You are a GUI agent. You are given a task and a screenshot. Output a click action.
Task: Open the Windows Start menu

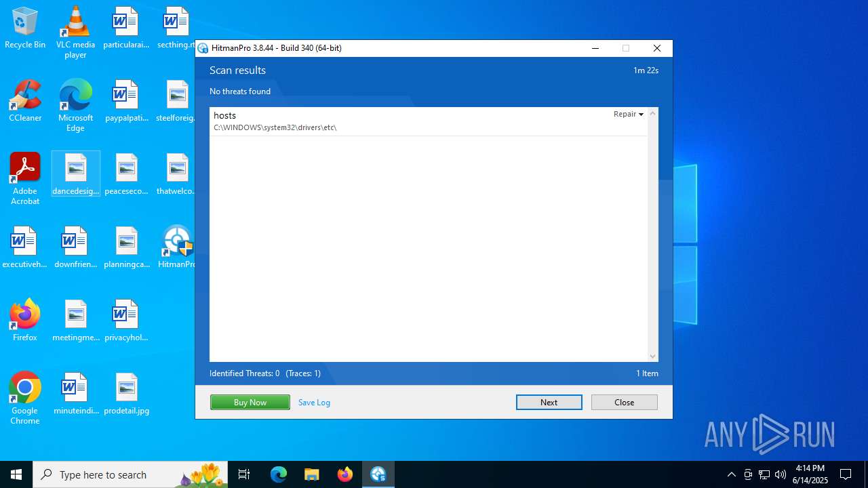coord(16,474)
